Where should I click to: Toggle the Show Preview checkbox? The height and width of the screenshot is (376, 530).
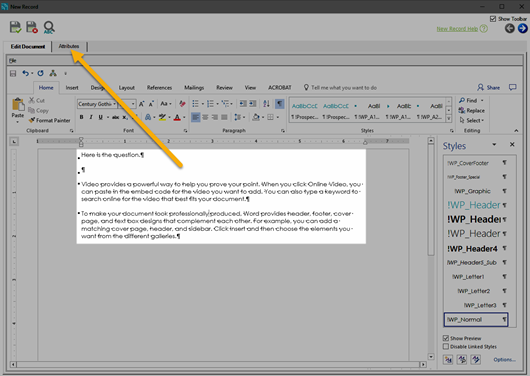[446, 338]
